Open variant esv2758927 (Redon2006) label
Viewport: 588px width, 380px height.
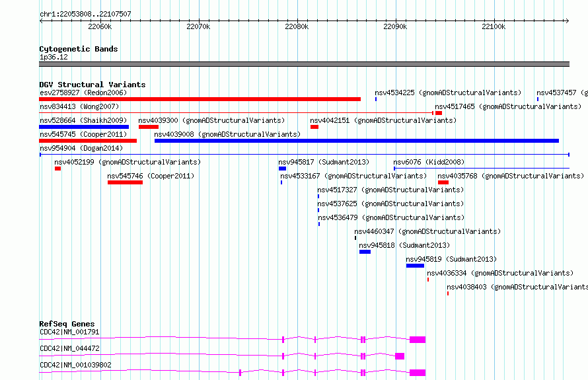[x=83, y=93]
